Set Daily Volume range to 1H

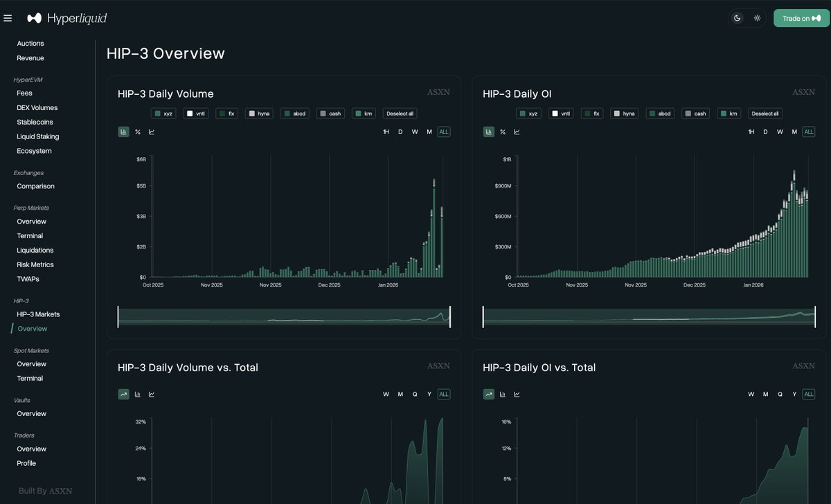pos(386,132)
